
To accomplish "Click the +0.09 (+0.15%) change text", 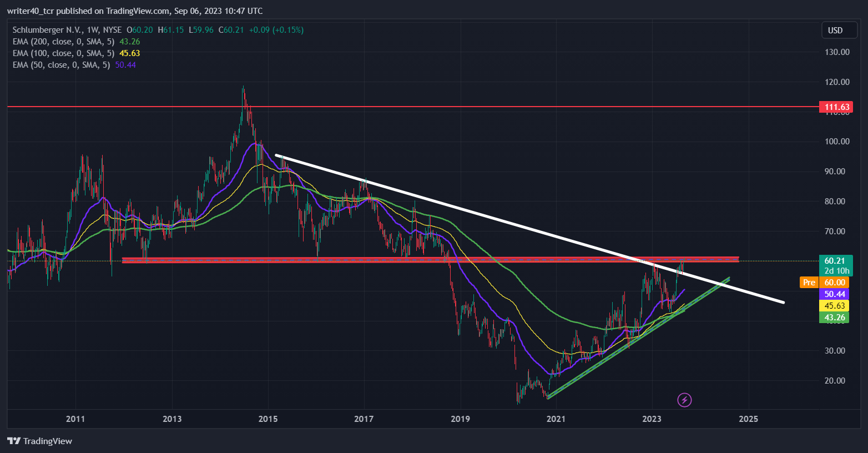I will click(276, 30).
